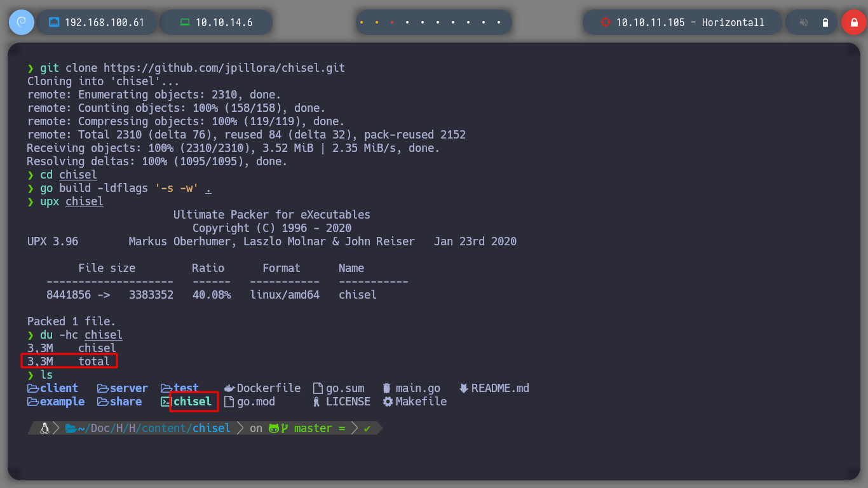Click the blue folder icon in prompt path

click(71, 428)
